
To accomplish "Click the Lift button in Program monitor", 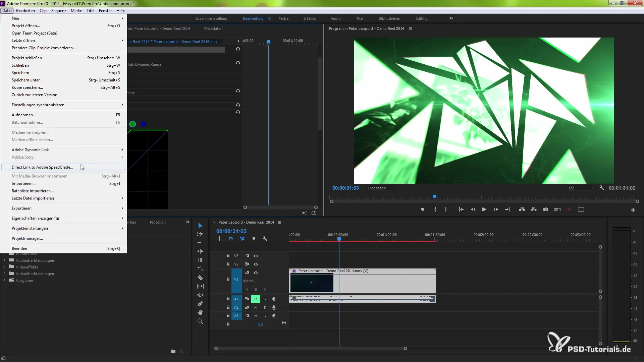I will (x=522, y=209).
